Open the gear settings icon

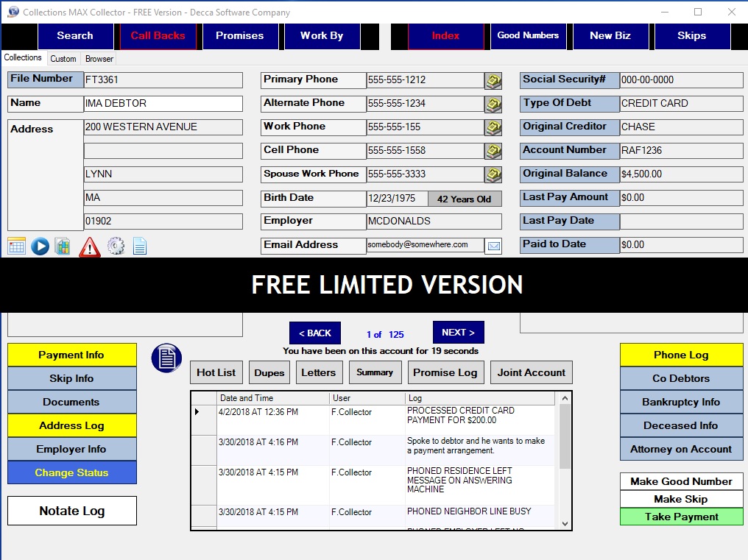tap(116, 246)
